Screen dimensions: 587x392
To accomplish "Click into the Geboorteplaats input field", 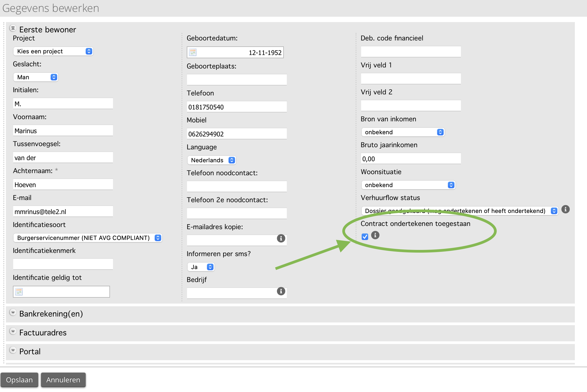I will point(237,80).
